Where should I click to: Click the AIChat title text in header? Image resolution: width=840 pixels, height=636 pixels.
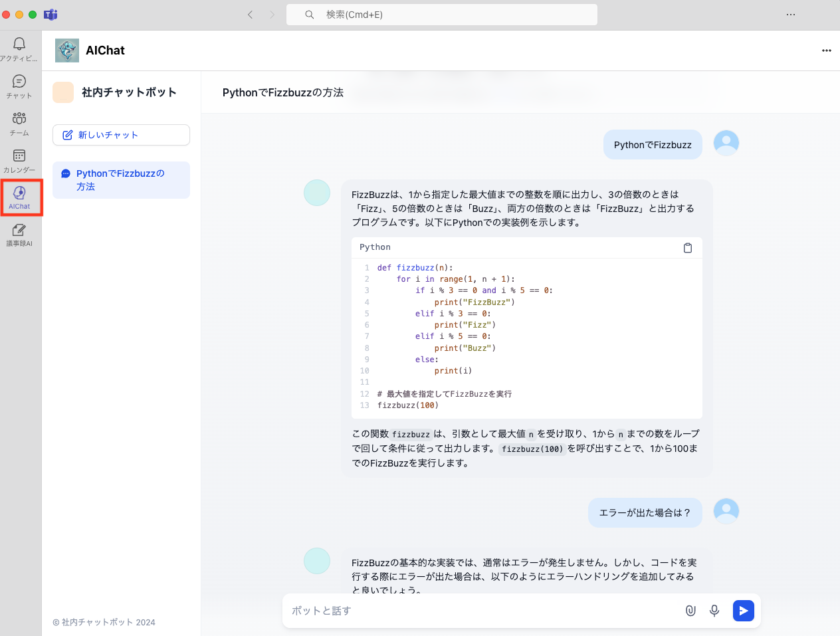pyautogui.click(x=105, y=51)
